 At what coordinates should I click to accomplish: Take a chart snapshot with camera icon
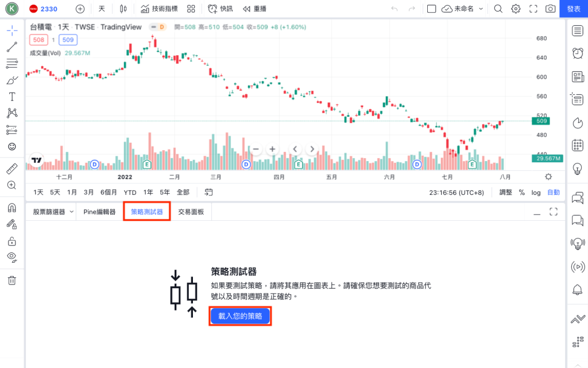point(551,9)
